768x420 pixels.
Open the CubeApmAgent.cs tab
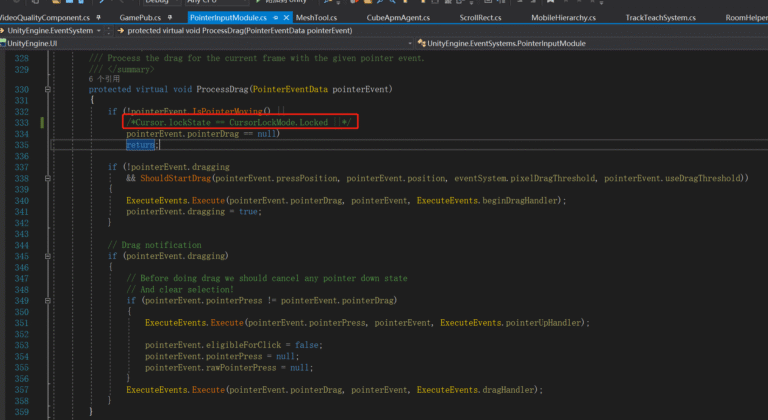click(398, 18)
